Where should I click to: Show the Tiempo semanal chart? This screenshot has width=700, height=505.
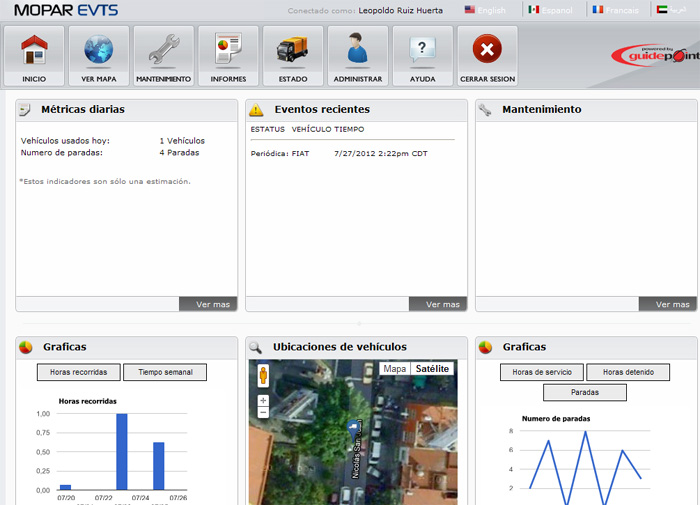[165, 372]
